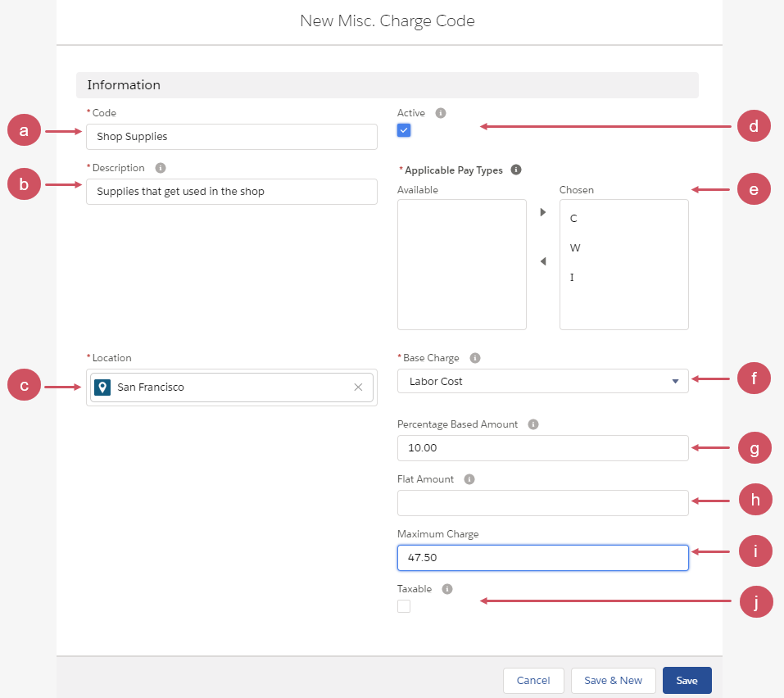Select pay type I in Chosen list
784x698 pixels.
[x=572, y=278]
